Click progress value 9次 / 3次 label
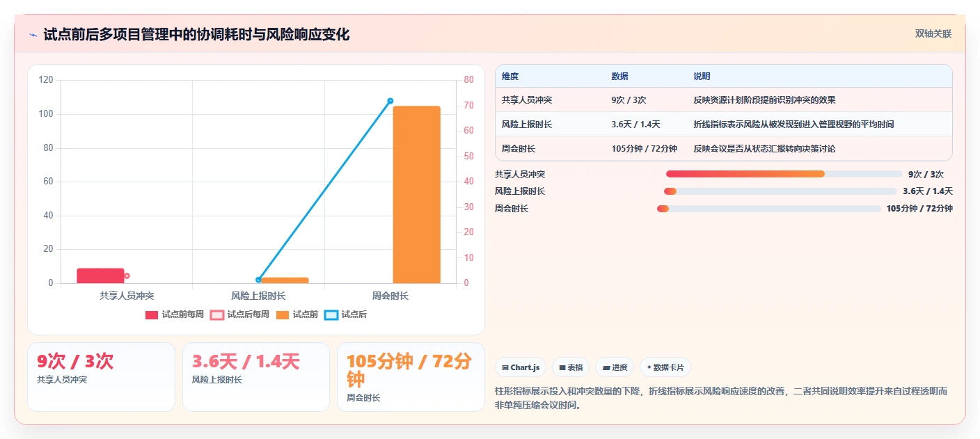The width and height of the screenshot is (980, 439). 926,175
